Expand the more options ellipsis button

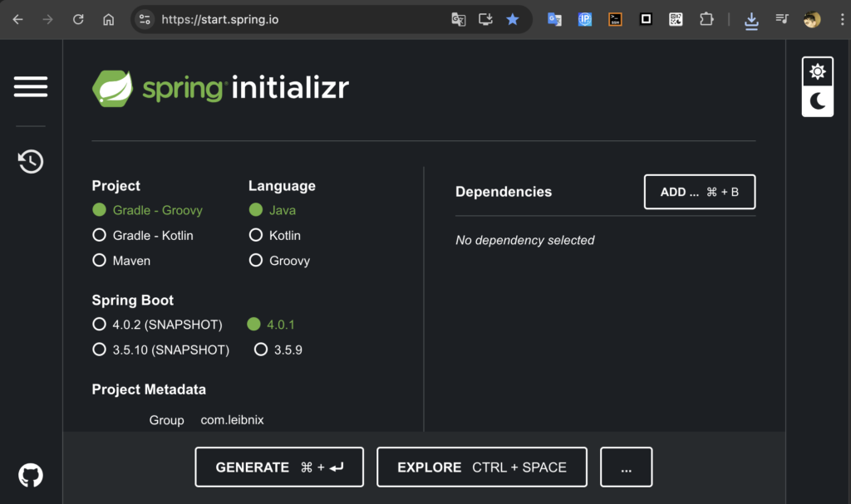click(x=626, y=467)
